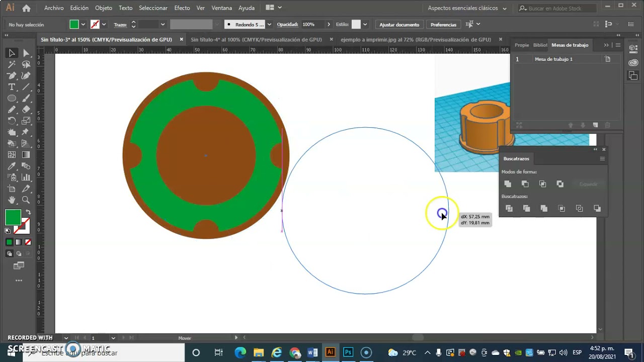The height and width of the screenshot is (362, 644).
Task: Open stroke weight (Trazo) dropdown
Action: [x=163, y=24]
